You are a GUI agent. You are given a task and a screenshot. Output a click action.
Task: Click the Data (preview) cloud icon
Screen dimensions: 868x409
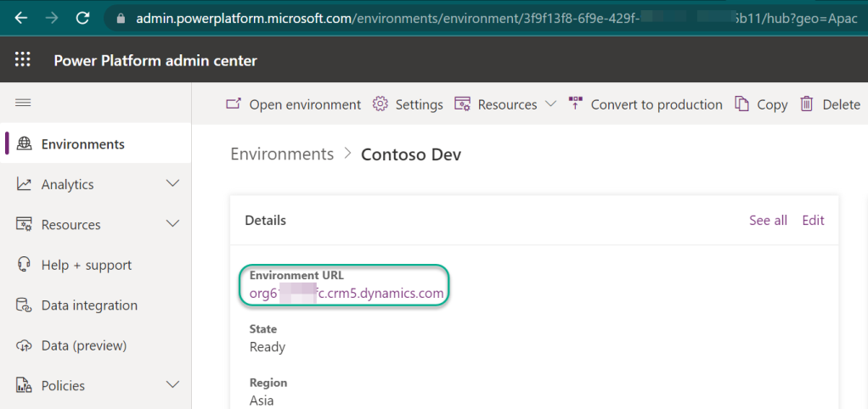click(24, 345)
